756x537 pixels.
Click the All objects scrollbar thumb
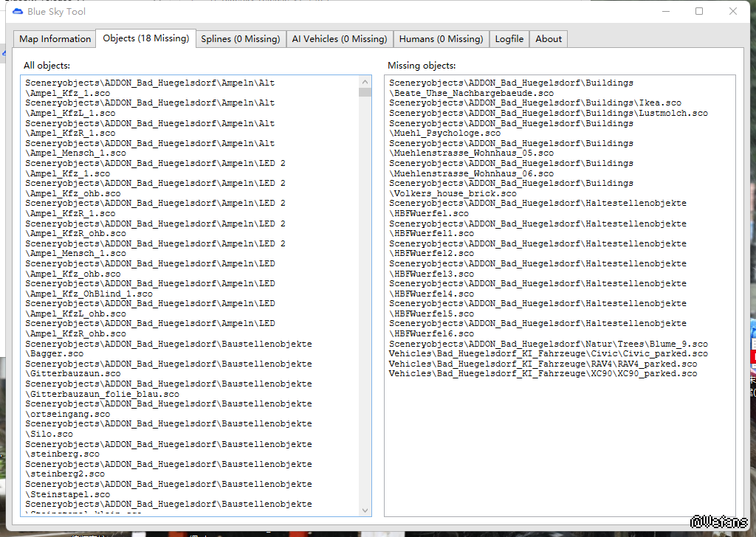pos(365,92)
